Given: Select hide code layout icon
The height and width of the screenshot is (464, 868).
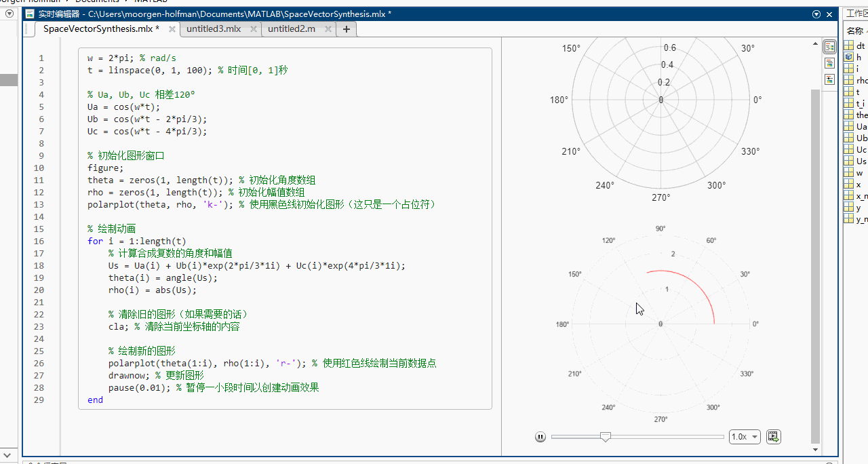Looking at the screenshot, I should [829, 79].
